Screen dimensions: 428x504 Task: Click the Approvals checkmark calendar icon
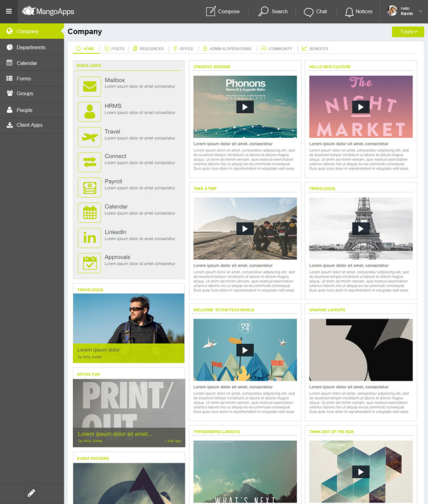(90, 263)
